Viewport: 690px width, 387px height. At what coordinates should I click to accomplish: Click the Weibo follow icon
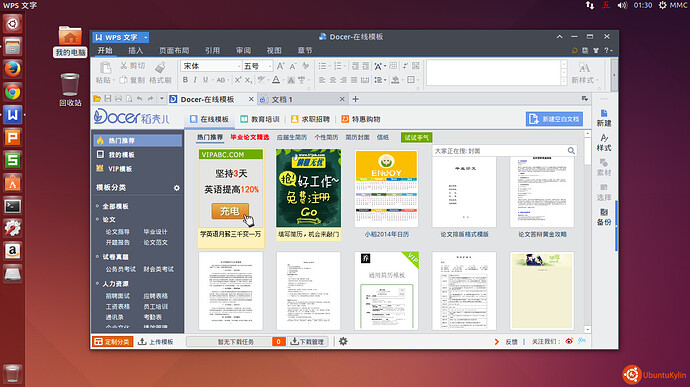click(x=569, y=341)
